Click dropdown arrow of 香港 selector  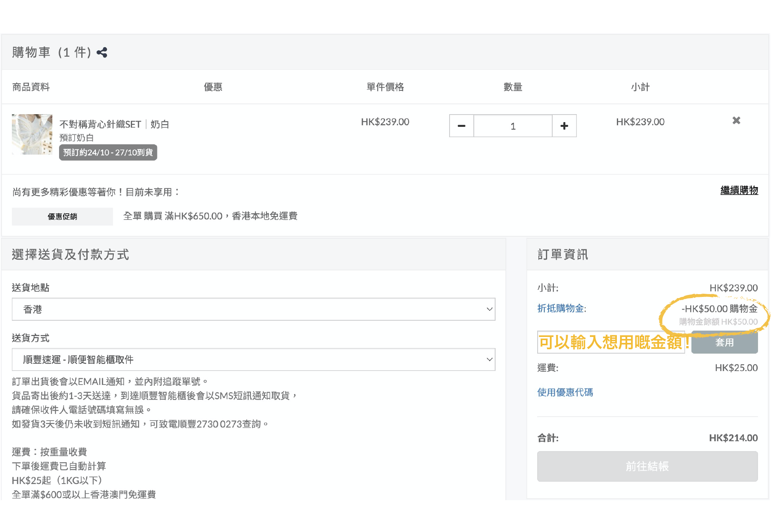[490, 309]
